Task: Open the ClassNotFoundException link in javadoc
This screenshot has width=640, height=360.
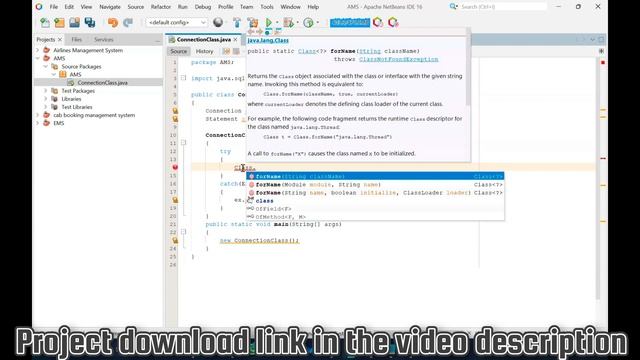Action: [x=398, y=59]
